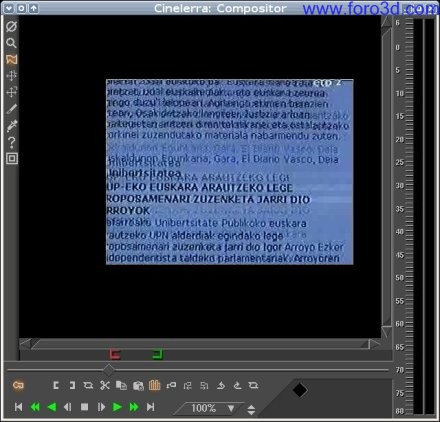The width and height of the screenshot is (440, 422).
Task: Click the horizontal scrollbar left arrow
Action: [x=25, y=344]
